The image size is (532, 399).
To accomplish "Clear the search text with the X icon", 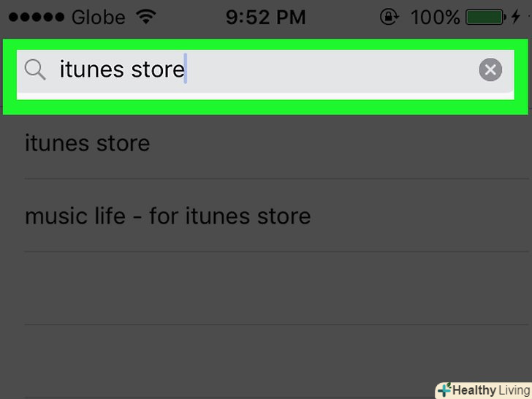I will coord(490,70).
